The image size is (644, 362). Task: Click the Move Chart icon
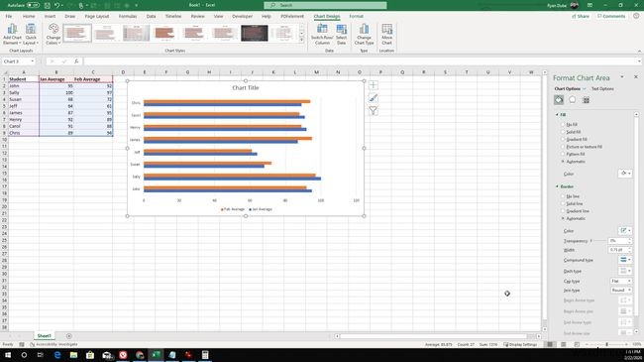tap(386, 34)
